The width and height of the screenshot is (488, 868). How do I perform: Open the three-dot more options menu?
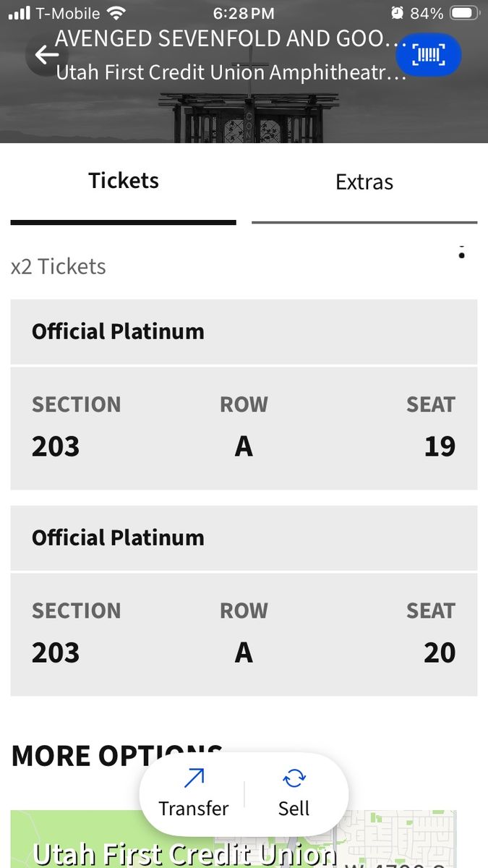[x=461, y=252]
